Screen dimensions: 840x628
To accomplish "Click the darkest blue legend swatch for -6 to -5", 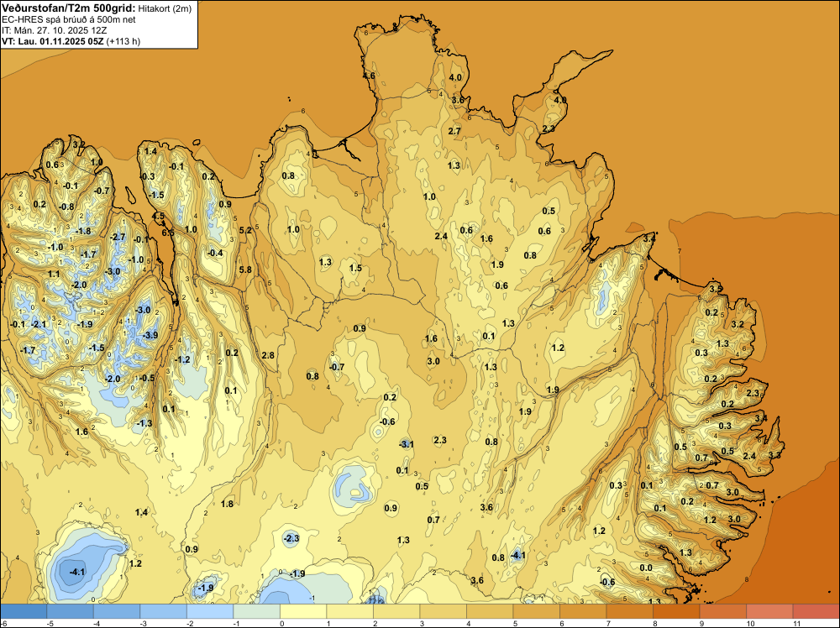I will point(24,611).
